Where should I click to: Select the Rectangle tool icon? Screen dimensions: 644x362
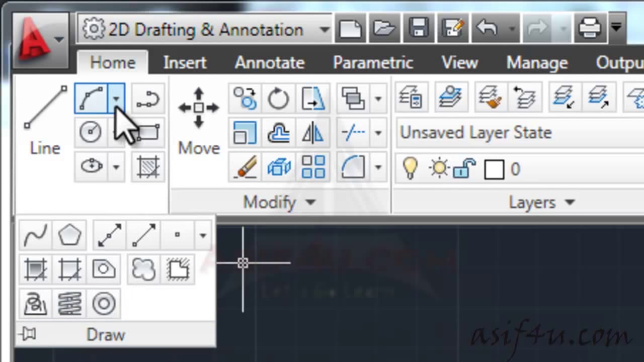coord(148,132)
